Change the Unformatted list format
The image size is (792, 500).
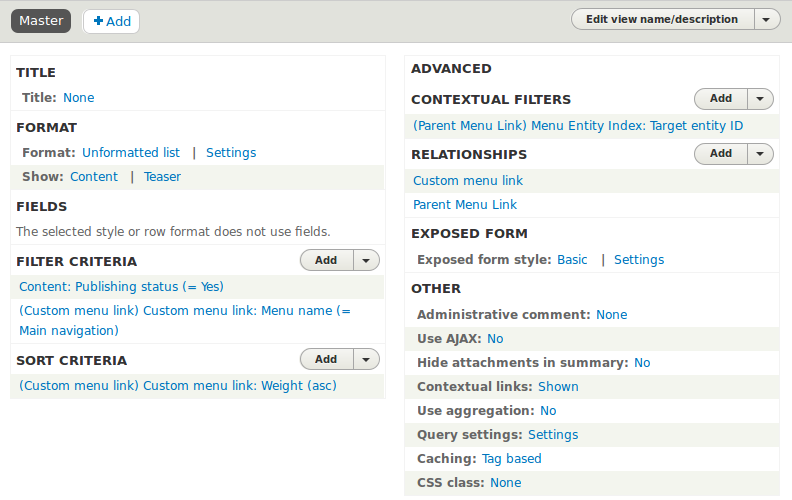[x=131, y=153]
